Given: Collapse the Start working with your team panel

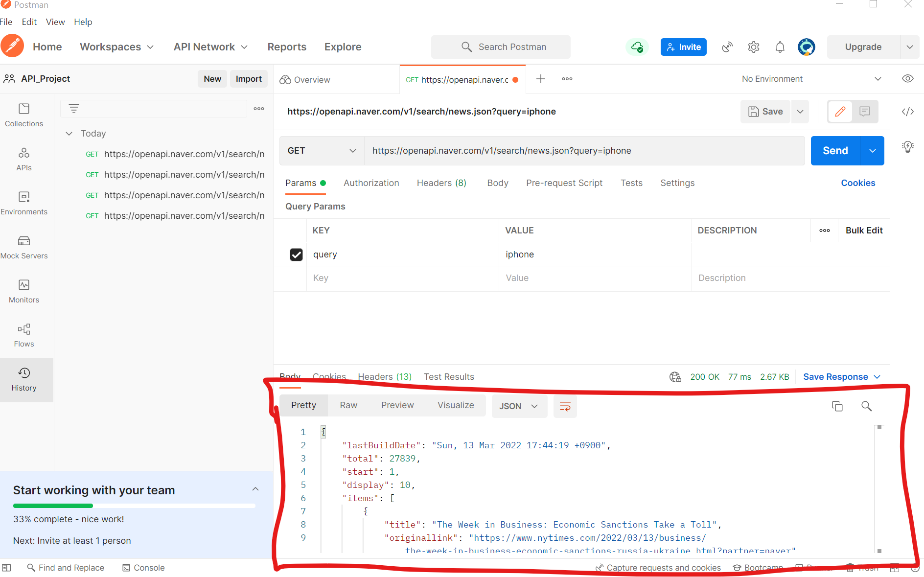Looking at the screenshot, I should coord(255,489).
